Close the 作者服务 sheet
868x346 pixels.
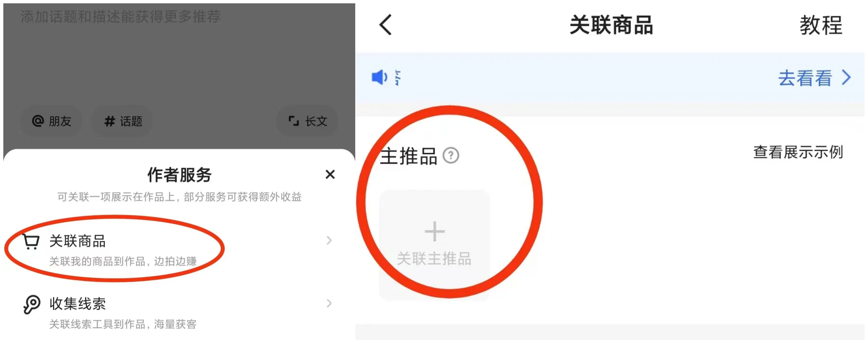[x=330, y=174]
